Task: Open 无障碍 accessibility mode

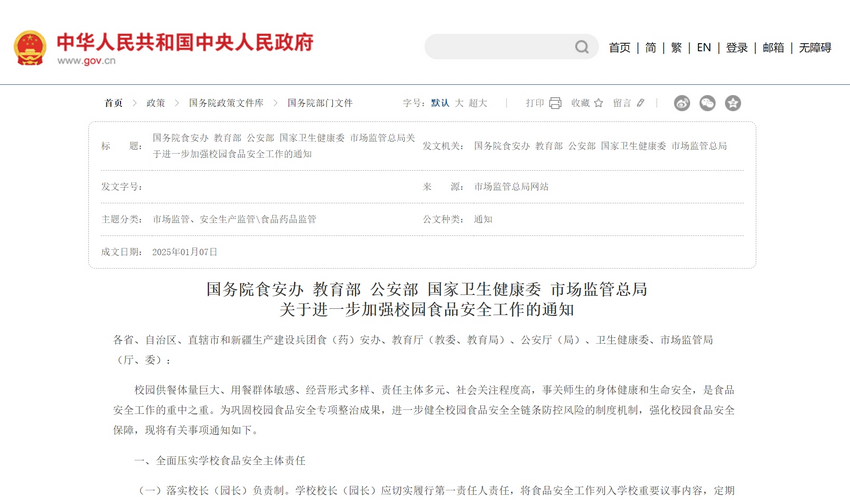Action: (x=815, y=48)
